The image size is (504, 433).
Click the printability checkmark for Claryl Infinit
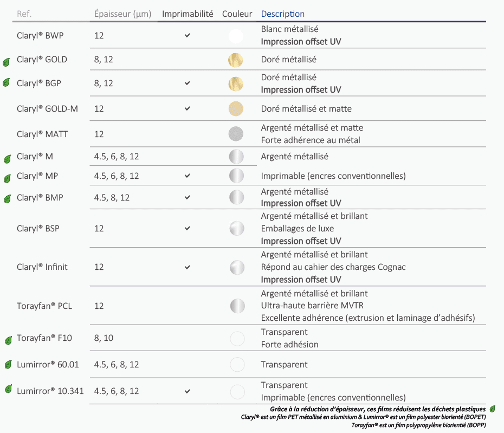coord(188,267)
